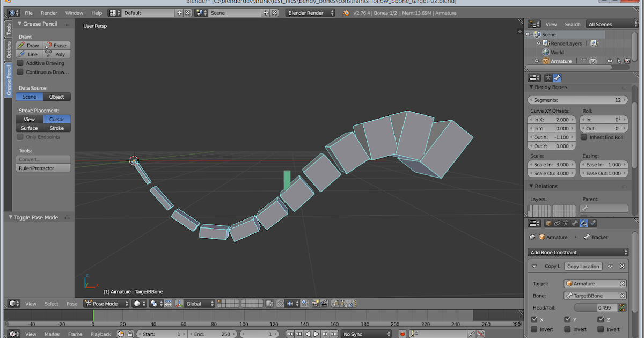Open the Pose Mode dropdown
Screen dimensions: 644x338
[106, 304]
